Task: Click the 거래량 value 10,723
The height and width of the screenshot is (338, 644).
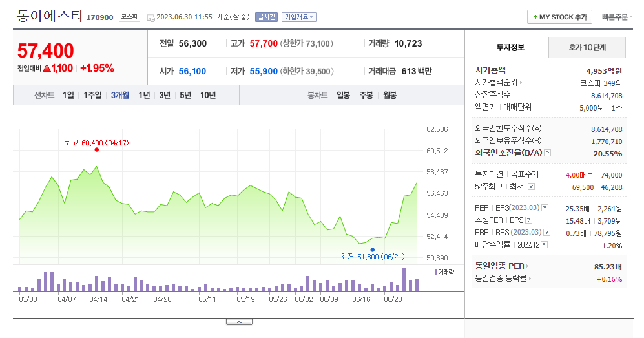Action: (x=408, y=43)
